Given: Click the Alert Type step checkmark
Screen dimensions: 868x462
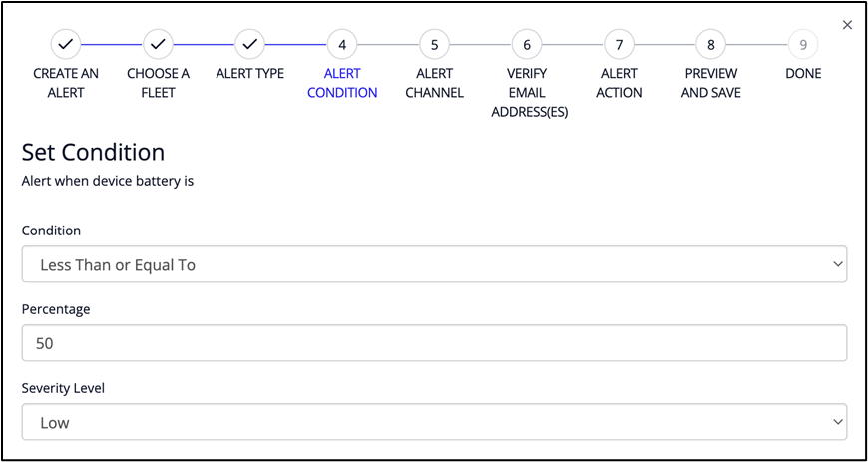Looking at the screenshot, I should click(x=249, y=44).
